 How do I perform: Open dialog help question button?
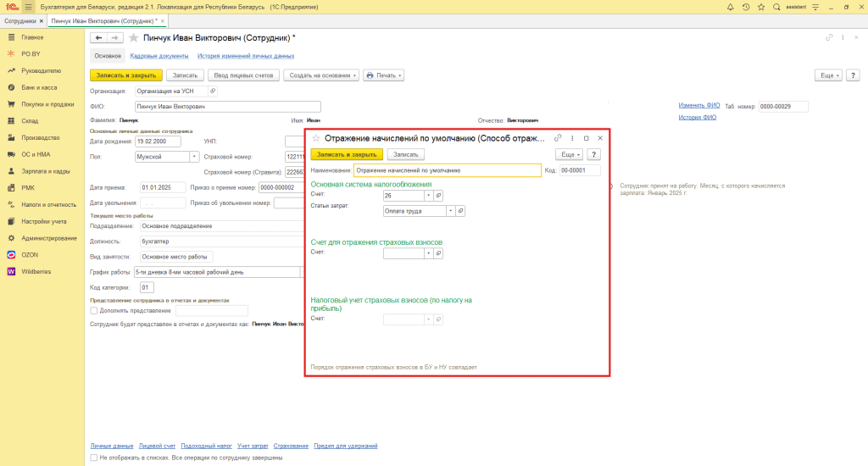(593, 154)
